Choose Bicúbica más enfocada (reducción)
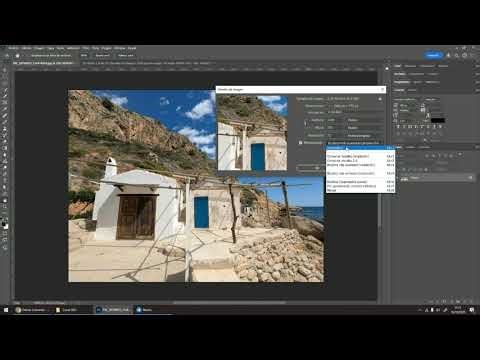Screen dimensions: 480x360 [x=360, y=173]
